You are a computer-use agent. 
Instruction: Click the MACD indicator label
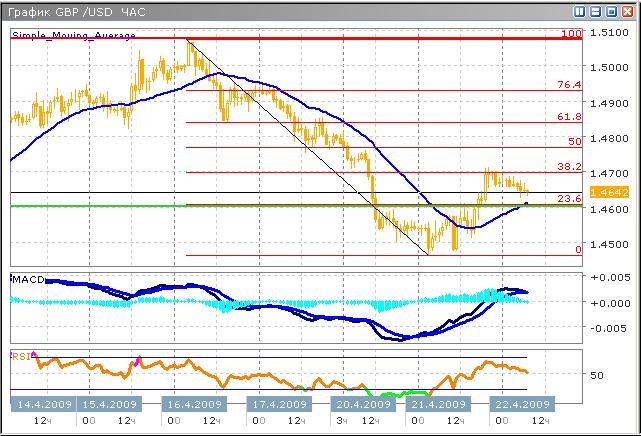(x=28, y=279)
